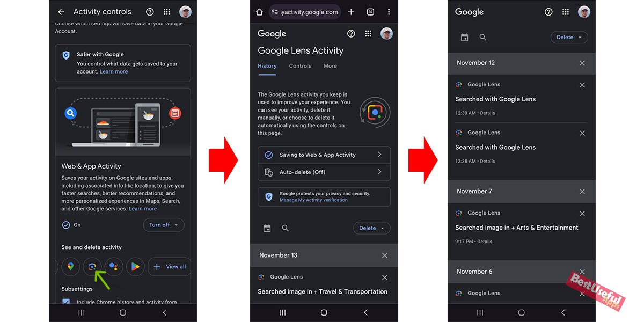Tap profile avatar on Activity controls screen
The image size is (644, 322).
(185, 12)
